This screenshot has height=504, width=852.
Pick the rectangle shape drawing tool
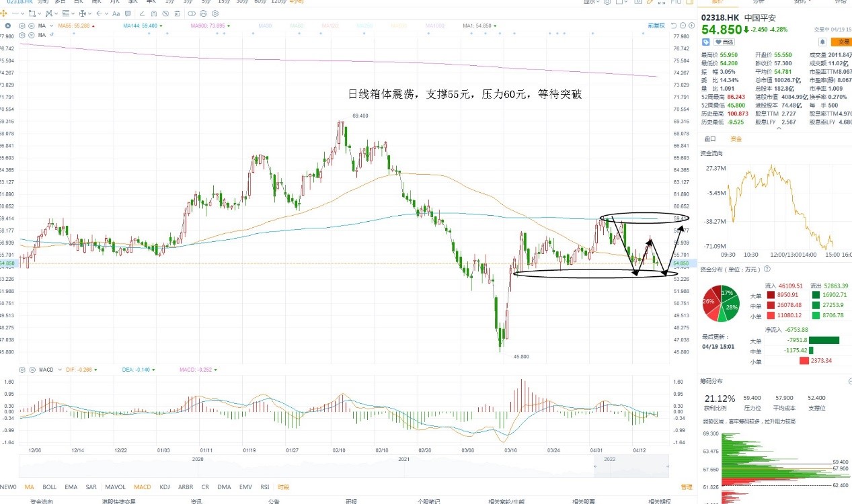tap(32, 13)
